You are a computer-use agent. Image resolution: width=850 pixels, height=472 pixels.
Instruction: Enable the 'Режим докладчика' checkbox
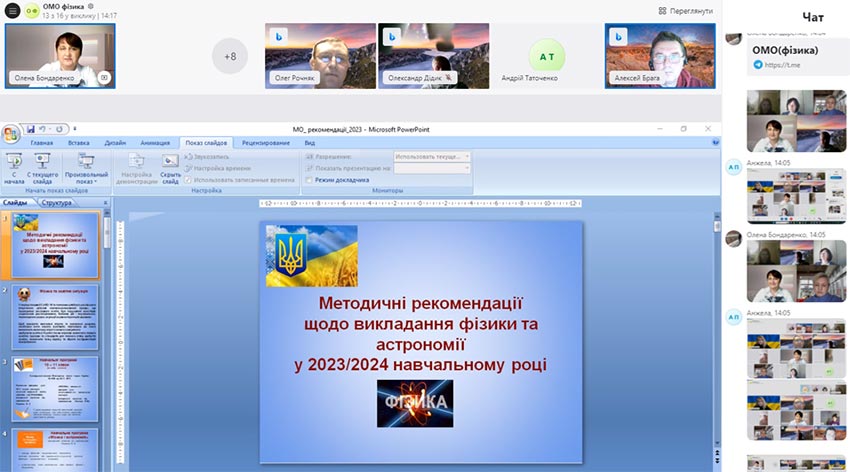click(x=310, y=180)
